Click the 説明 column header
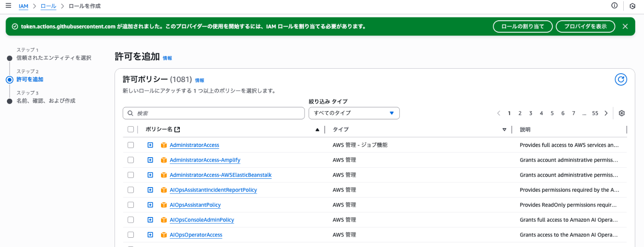Viewport: 644px width, 247px height. coord(525,130)
